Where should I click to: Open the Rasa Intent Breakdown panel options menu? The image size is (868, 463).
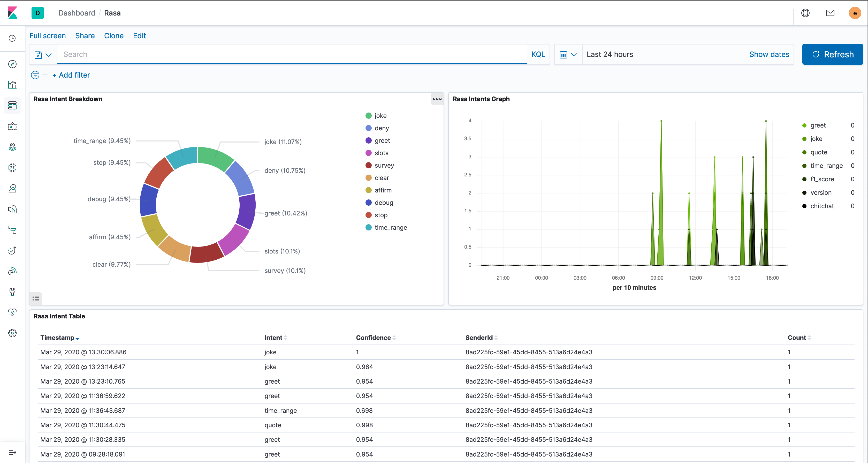437,99
